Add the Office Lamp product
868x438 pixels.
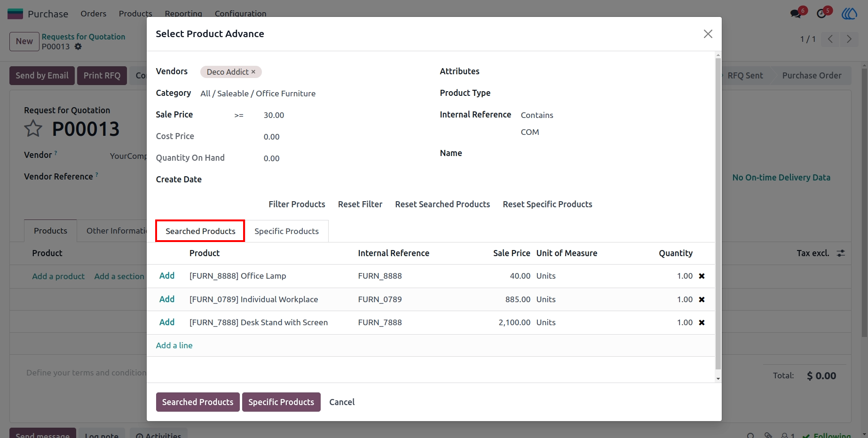pos(167,276)
